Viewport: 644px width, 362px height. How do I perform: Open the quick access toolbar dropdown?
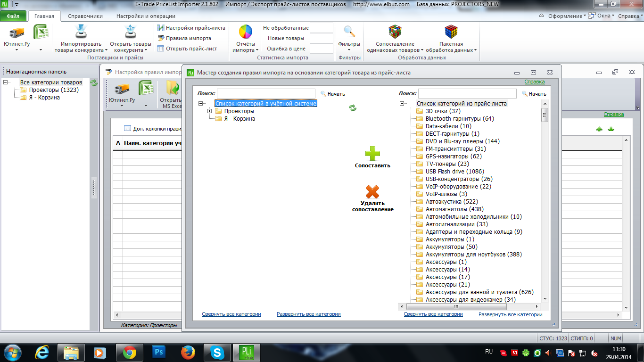[17, 4]
